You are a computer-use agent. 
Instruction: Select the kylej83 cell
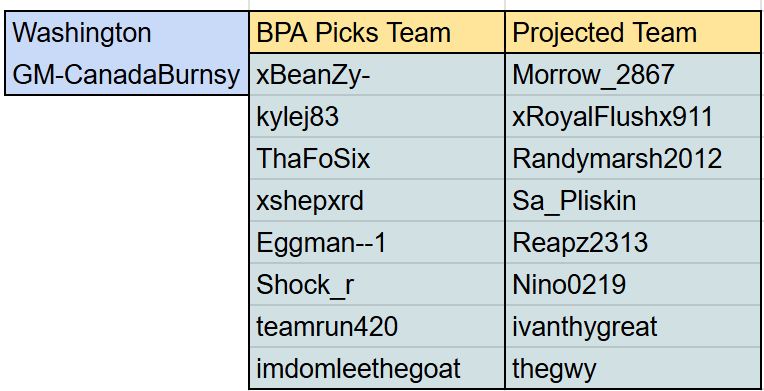tap(377, 116)
